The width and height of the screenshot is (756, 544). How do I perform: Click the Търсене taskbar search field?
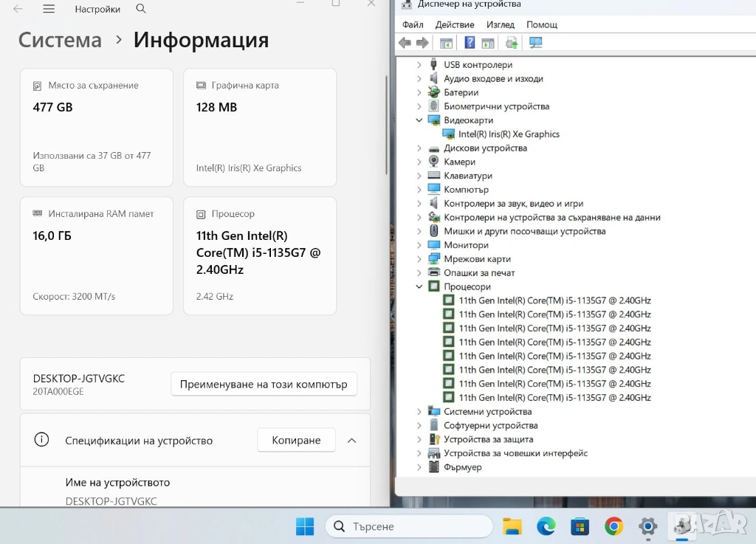409,526
